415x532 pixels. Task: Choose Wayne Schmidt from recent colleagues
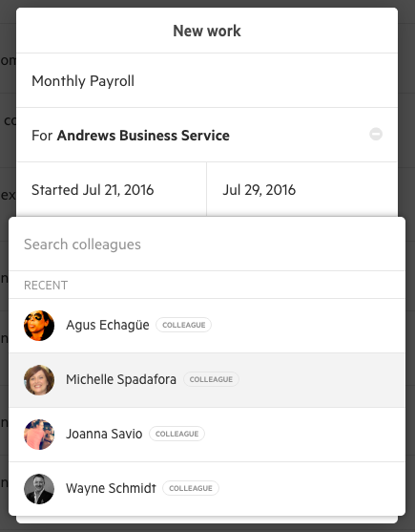tap(207, 489)
